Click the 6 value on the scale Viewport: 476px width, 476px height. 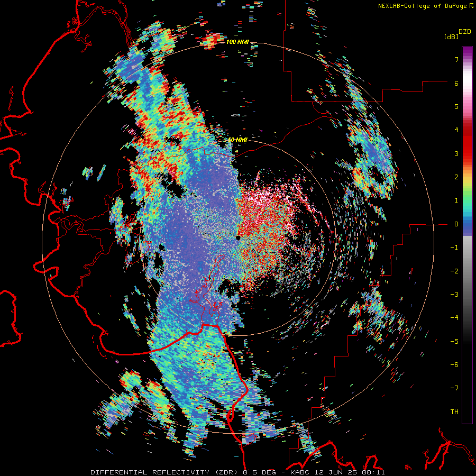coord(456,83)
